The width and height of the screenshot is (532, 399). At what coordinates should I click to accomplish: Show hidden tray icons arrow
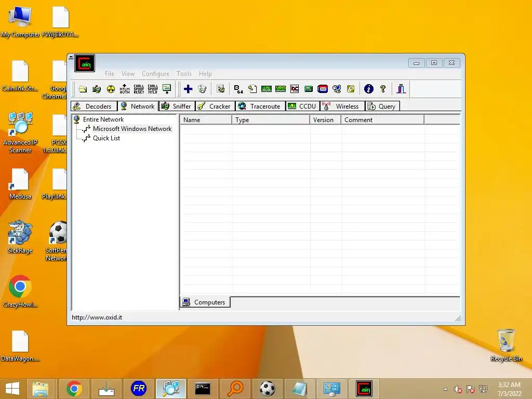tap(445, 389)
